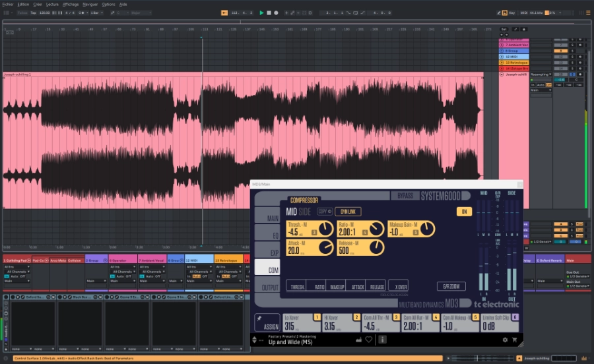Favorite the preset with the heart icon
The height and width of the screenshot is (364, 594).
[x=368, y=340]
